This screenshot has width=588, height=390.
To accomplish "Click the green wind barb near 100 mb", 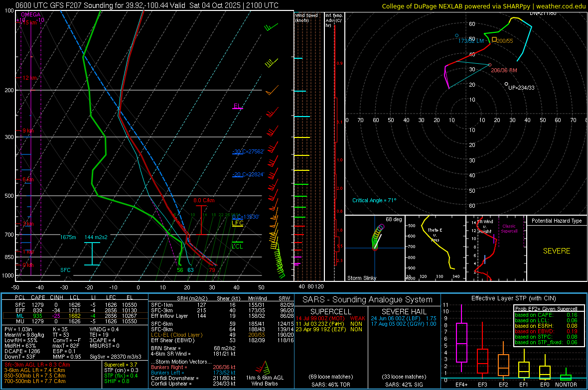I will point(272,26).
